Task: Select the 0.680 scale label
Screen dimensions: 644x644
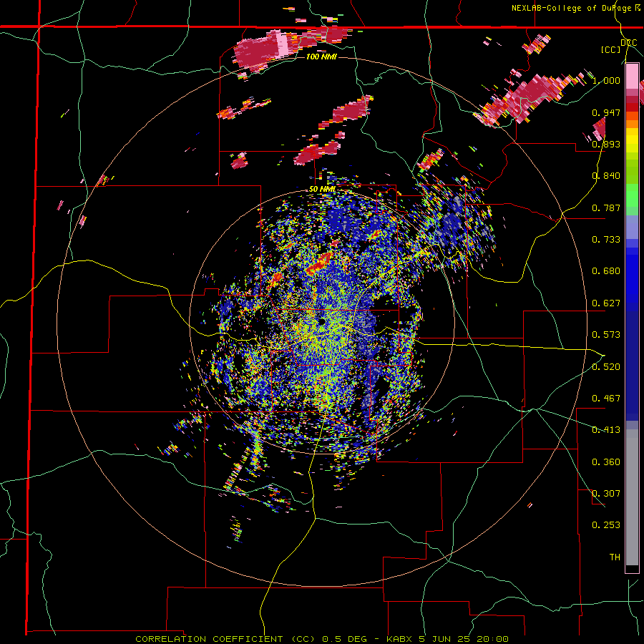Action: (606, 271)
